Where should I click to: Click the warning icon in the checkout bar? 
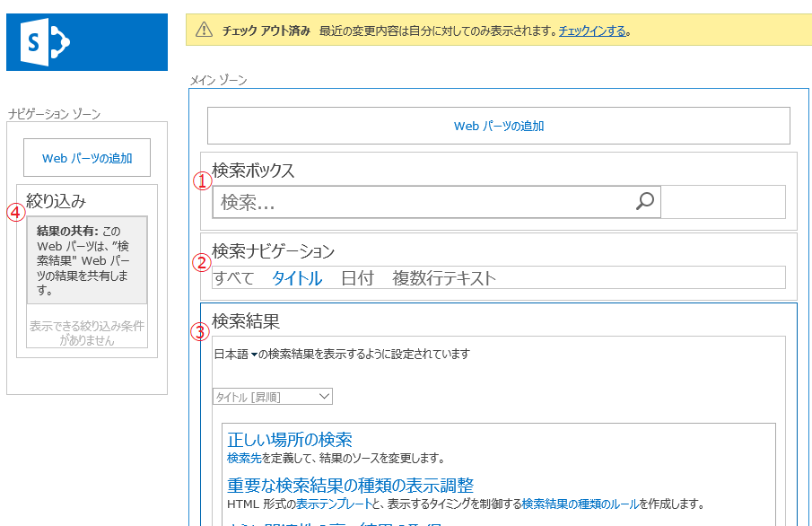(204, 31)
